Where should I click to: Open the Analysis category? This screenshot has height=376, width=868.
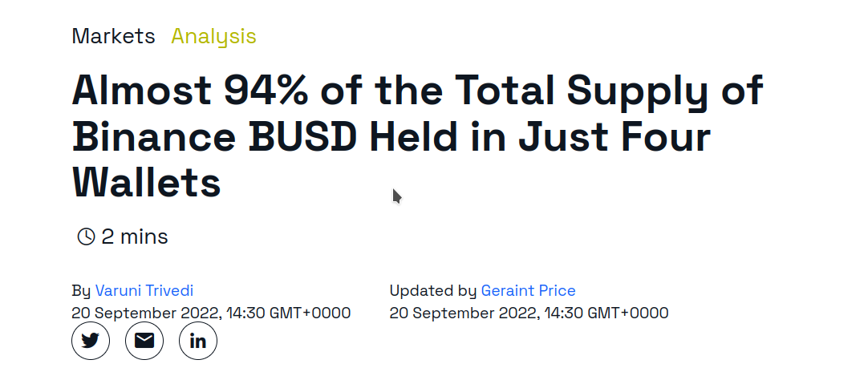pos(213,37)
